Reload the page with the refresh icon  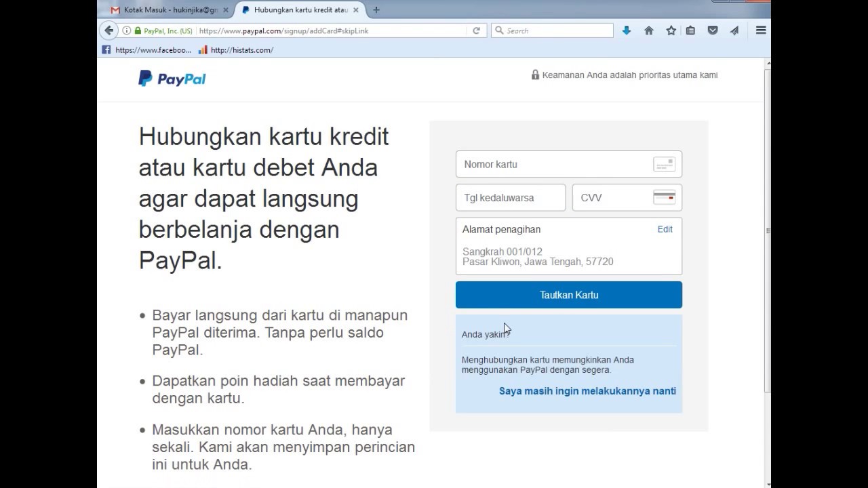pyautogui.click(x=476, y=30)
